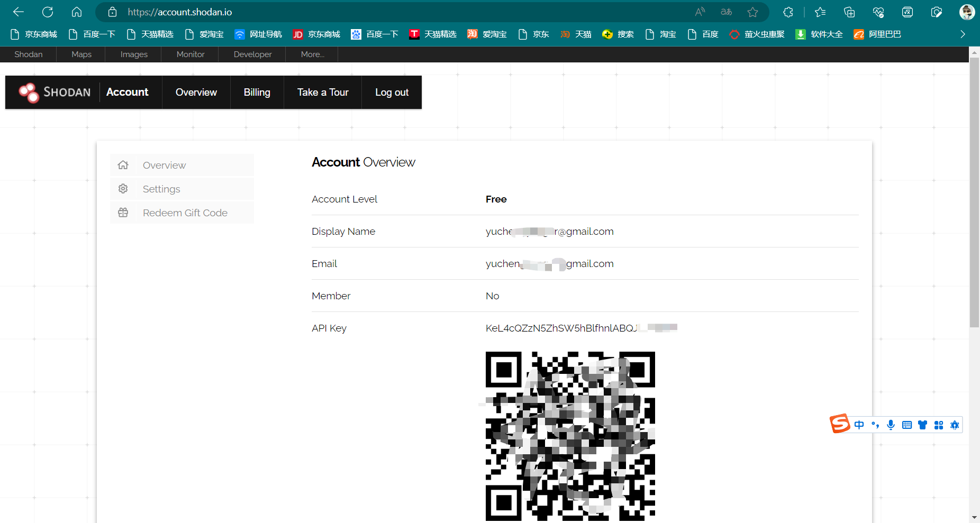
Task: Open the 淘宝 bookmark
Action: (x=660, y=34)
